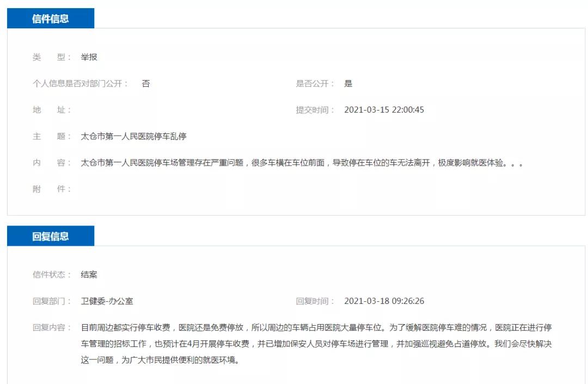
Task: Select the 回复信息 section header tab
Action: [51, 236]
